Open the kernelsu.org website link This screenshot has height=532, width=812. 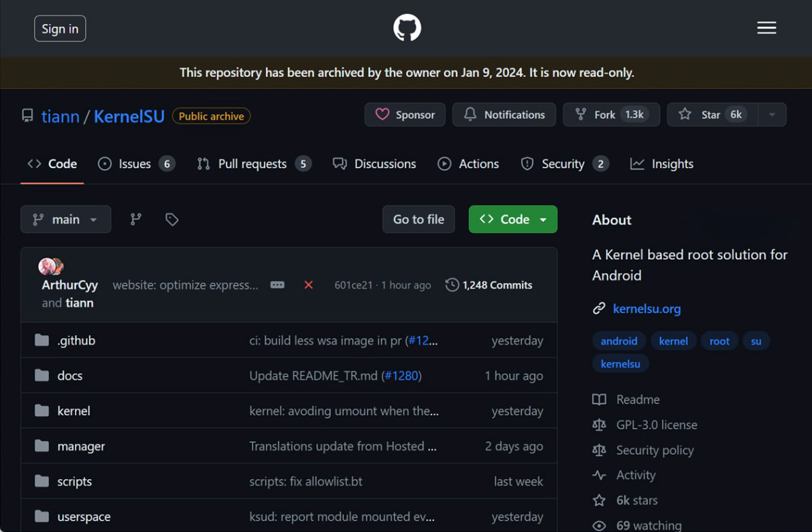(x=647, y=309)
